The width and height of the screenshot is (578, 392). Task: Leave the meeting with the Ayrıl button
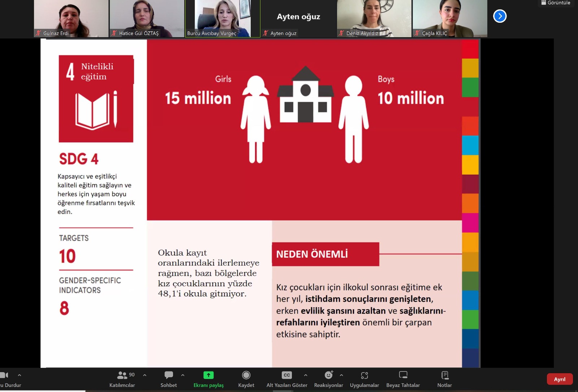pyautogui.click(x=560, y=379)
